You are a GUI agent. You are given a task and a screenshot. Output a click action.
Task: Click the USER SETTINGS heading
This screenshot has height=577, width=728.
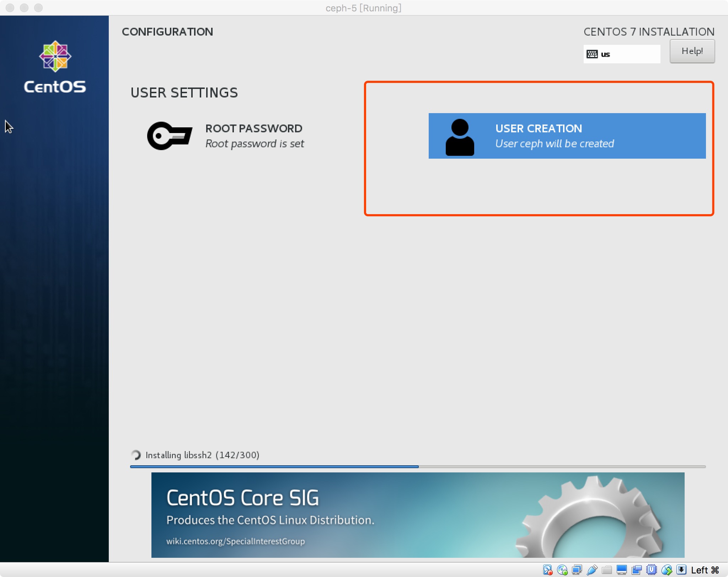point(184,93)
